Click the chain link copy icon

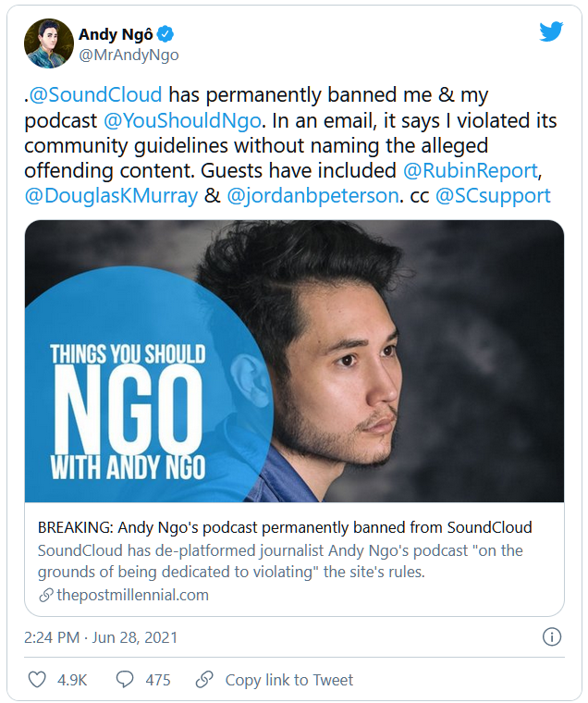click(x=204, y=680)
